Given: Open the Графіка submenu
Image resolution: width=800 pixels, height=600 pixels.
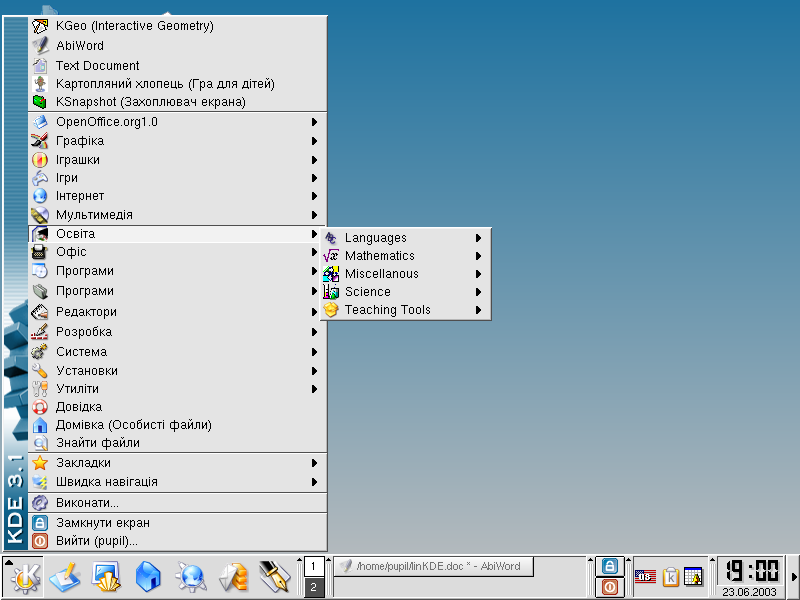Looking at the screenshot, I should 178,141.
